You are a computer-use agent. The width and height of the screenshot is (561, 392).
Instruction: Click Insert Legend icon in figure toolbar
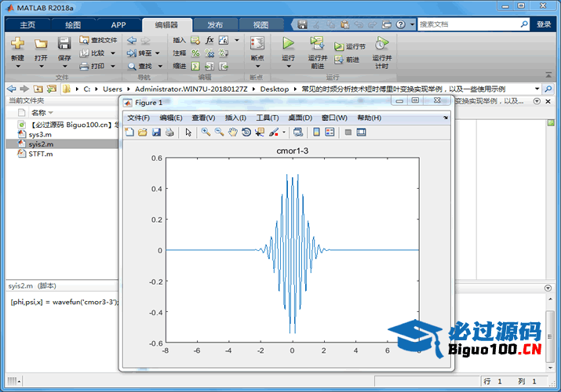[330, 132]
